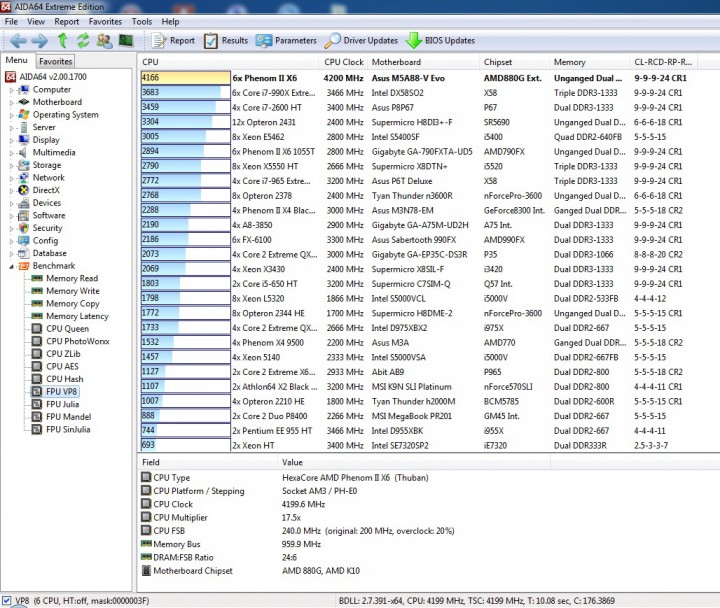Select the FPU SinJulia benchmark
Image resolution: width=720 pixels, height=608 pixels.
pyautogui.click(x=68, y=429)
